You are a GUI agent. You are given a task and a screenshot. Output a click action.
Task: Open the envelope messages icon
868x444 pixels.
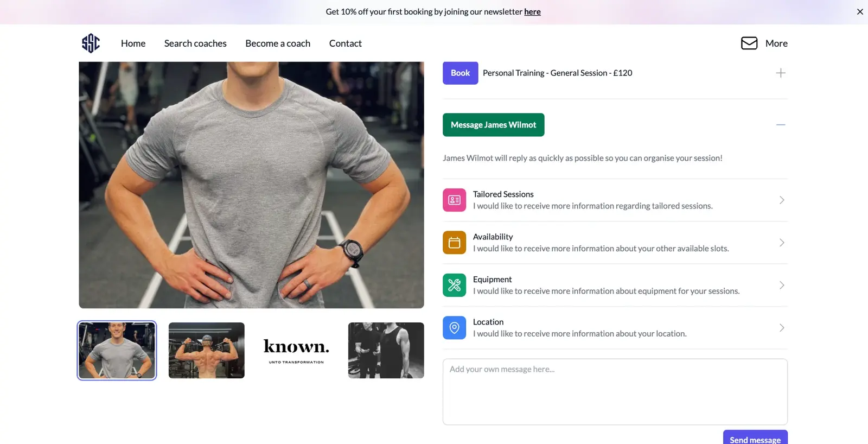(x=749, y=43)
